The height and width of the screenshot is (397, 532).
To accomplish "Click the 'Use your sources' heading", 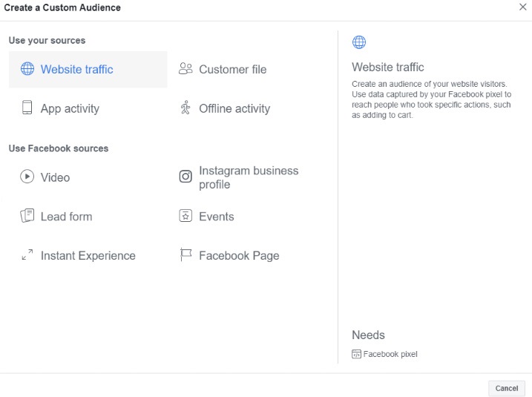I will [47, 40].
